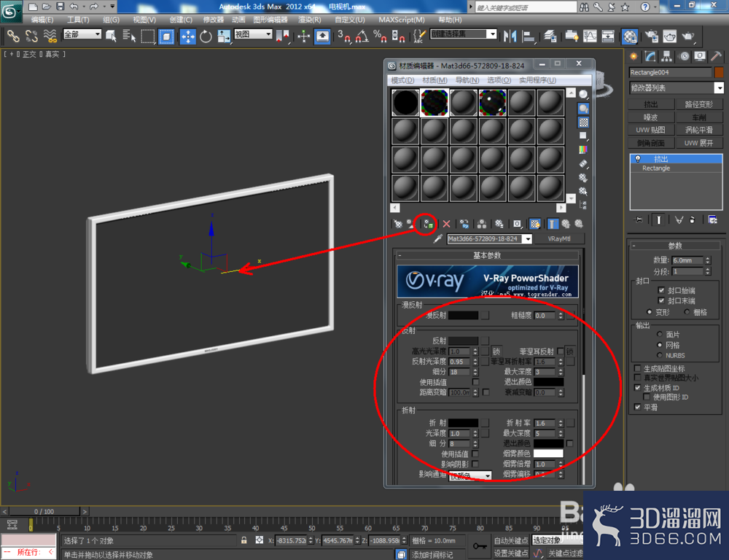This screenshot has height=560, width=729.
Task: Open the 创建选择集 dropdown
Action: [464, 34]
